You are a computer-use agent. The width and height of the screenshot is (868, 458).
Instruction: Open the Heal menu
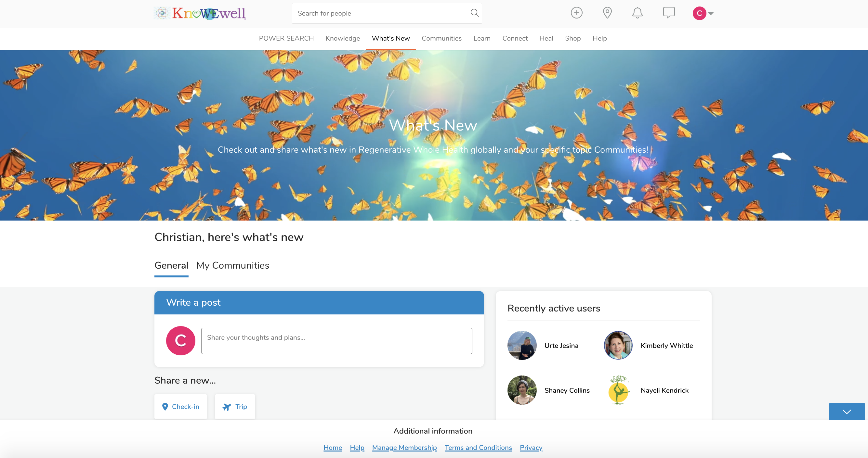[546, 38]
